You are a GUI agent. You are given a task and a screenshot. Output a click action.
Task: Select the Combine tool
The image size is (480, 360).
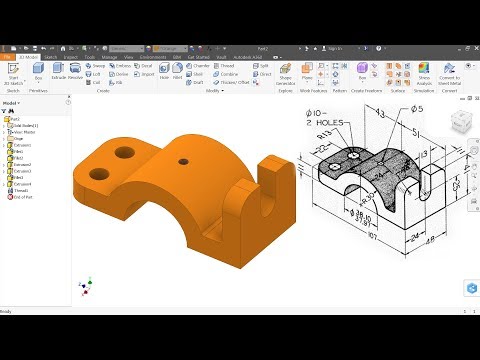[x=225, y=74]
